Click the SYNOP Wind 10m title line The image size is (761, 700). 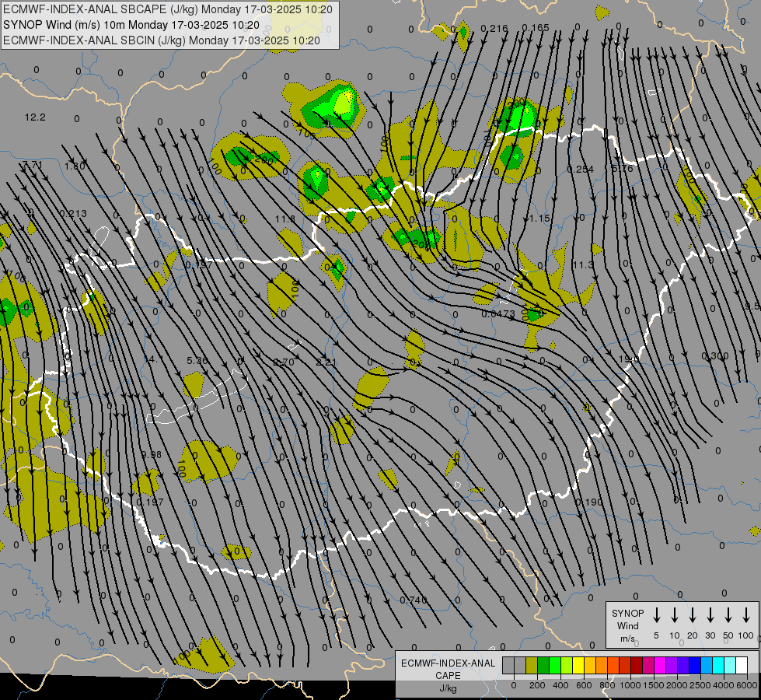[x=131, y=25]
